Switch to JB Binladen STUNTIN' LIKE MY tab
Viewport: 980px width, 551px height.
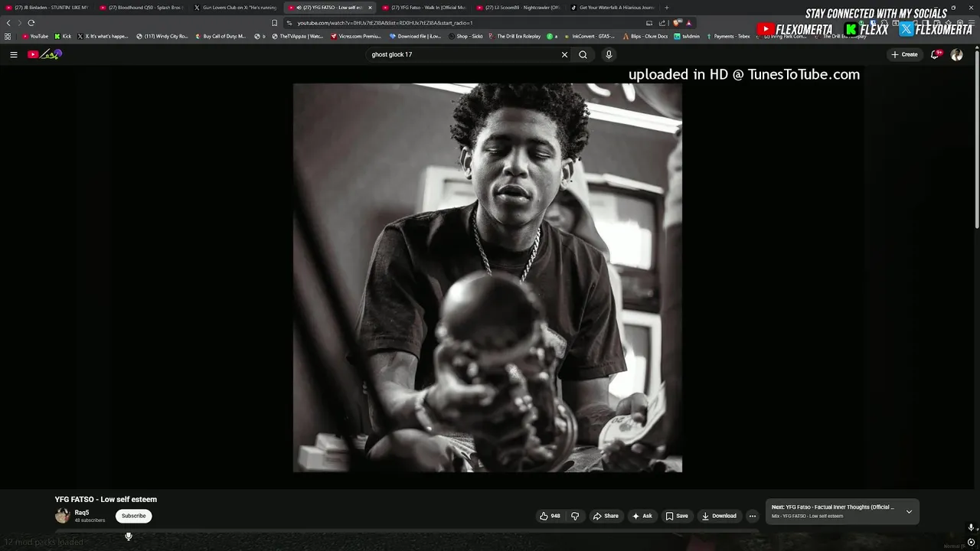(x=47, y=8)
